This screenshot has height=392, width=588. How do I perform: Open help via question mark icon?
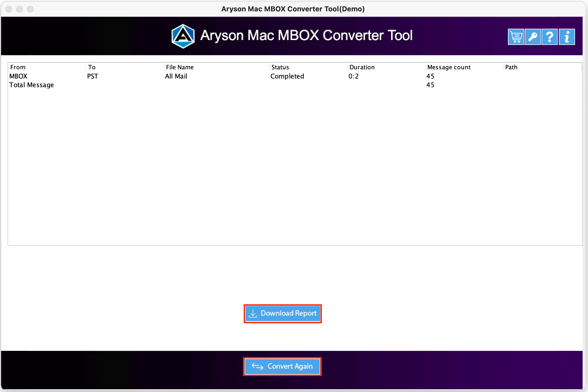550,37
